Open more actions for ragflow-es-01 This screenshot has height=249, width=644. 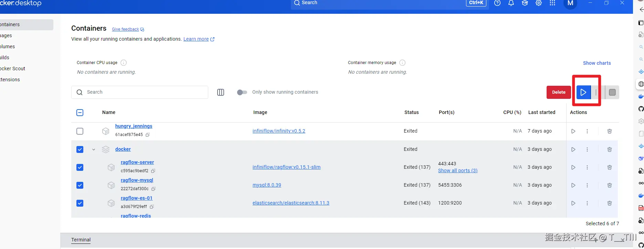(x=587, y=203)
